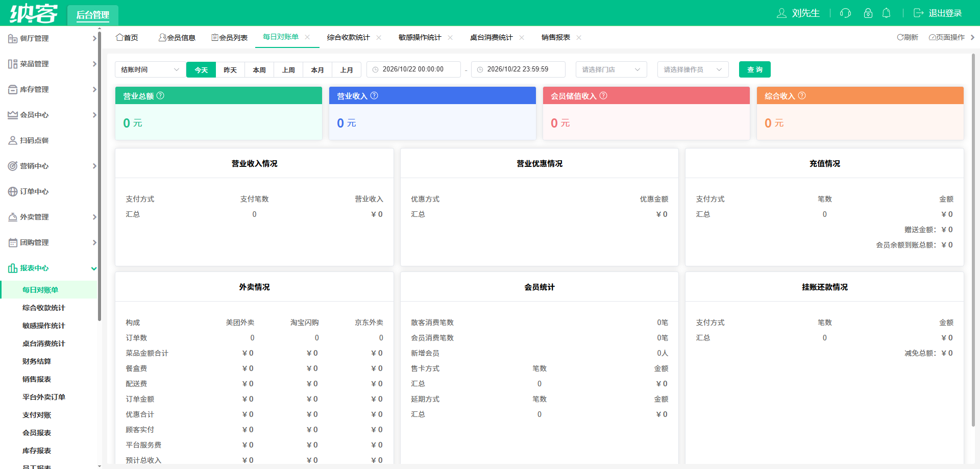Viewport: 980px width, 469px height.
Task: Open the 请选择门店 dropdown
Action: click(x=611, y=69)
